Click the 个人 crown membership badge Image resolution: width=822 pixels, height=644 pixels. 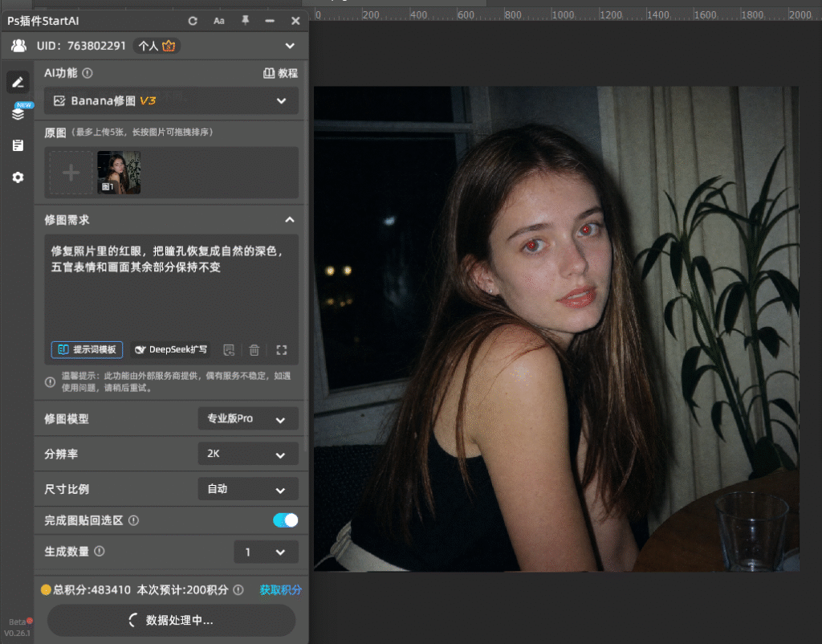(x=157, y=46)
